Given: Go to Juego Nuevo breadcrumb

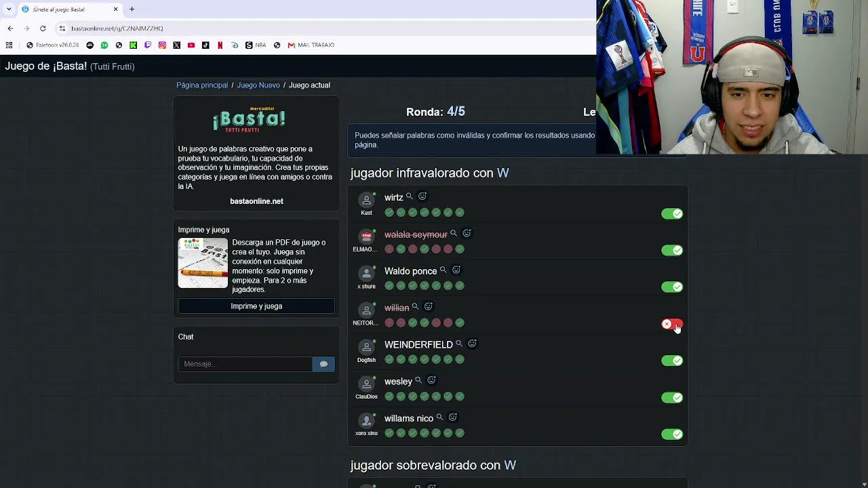Looking at the screenshot, I should click(x=258, y=85).
